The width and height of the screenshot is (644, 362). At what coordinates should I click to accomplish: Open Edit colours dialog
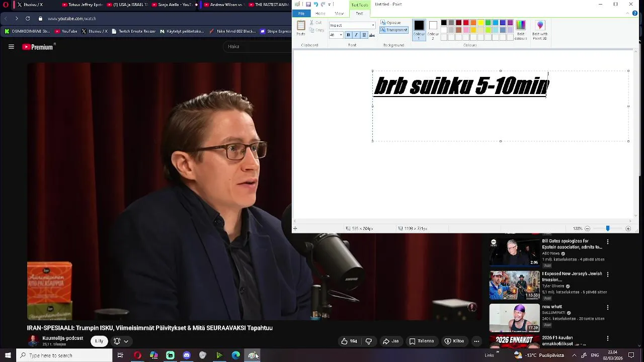521,30
